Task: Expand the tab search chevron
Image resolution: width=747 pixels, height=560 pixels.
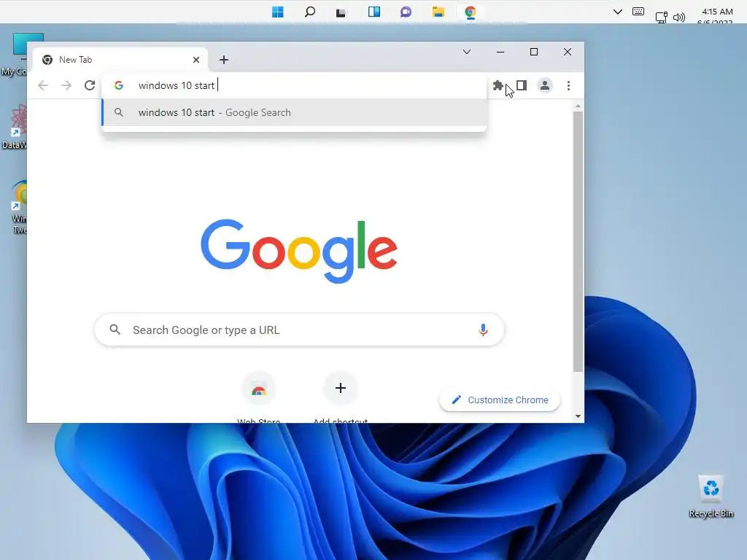Action: pos(467,52)
